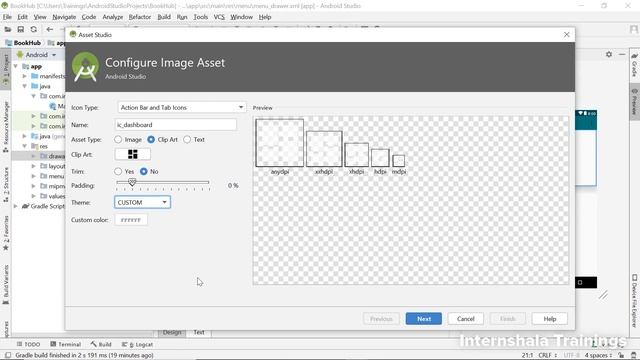Open the Clip Art dashboard icon chooser
This screenshot has height=360, width=640.
click(x=133, y=154)
